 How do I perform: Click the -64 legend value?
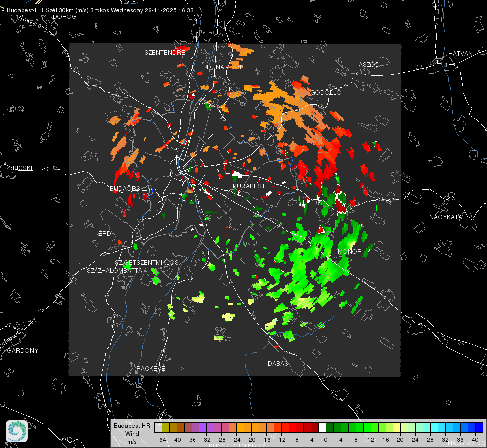point(162,440)
